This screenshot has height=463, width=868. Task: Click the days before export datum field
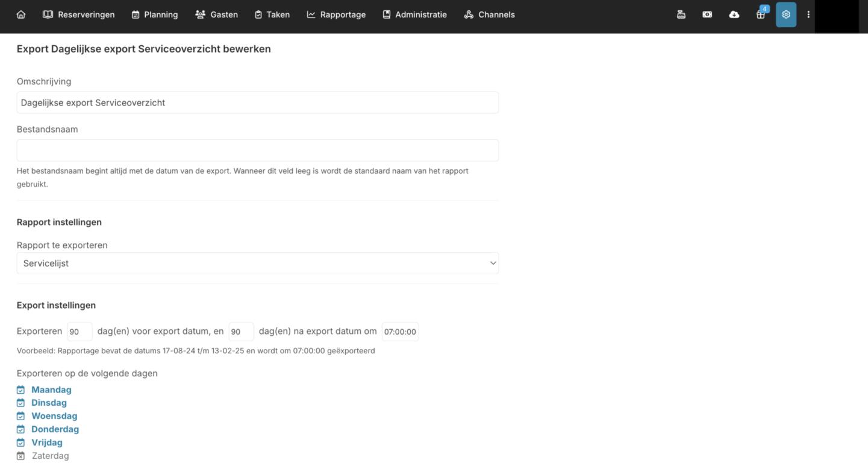click(80, 332)
